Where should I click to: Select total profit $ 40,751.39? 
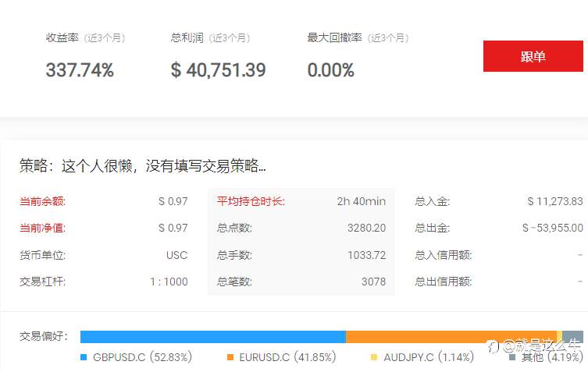[x=218, y=70]
